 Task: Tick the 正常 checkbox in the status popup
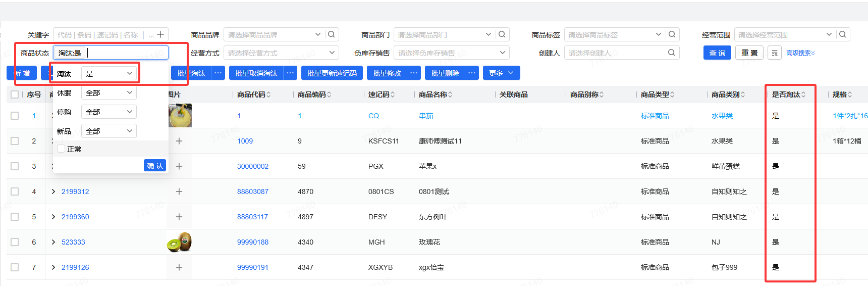(x=62, y=149)
